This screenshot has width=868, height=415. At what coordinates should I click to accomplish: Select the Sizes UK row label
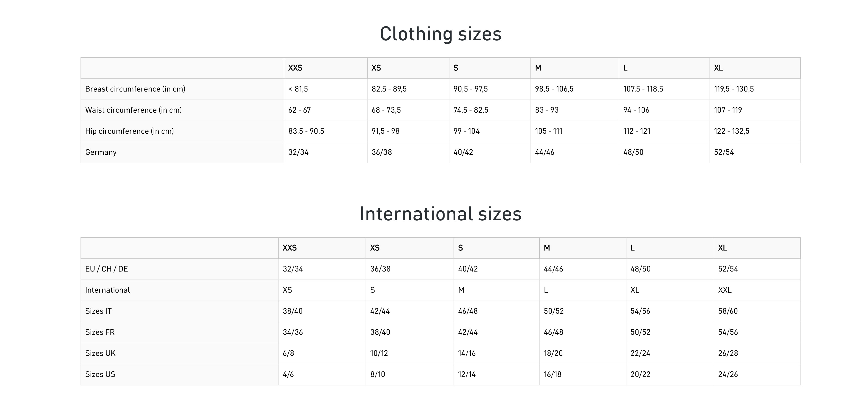[100, 353]
